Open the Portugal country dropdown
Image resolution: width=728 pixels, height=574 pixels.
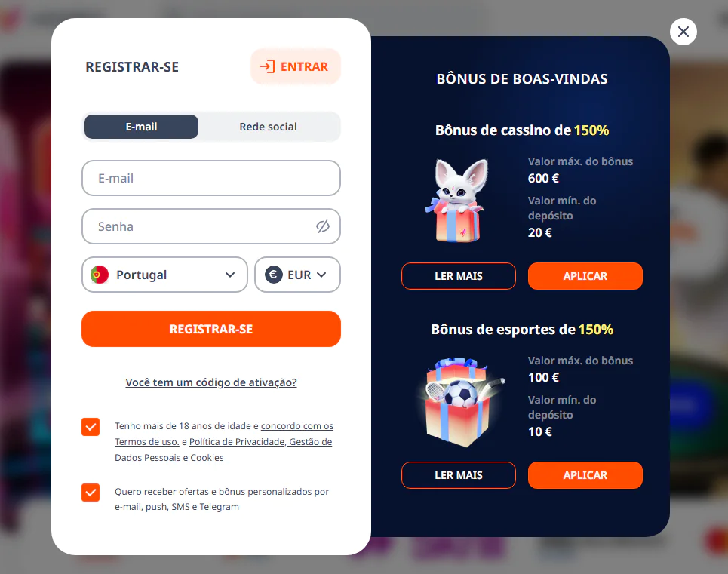tap(164, 275)
